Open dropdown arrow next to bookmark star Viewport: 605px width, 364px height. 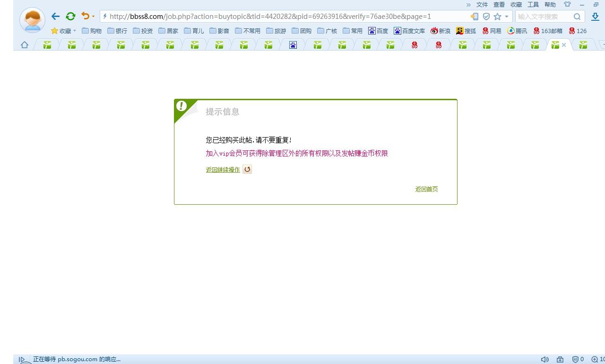pos(507,17)
